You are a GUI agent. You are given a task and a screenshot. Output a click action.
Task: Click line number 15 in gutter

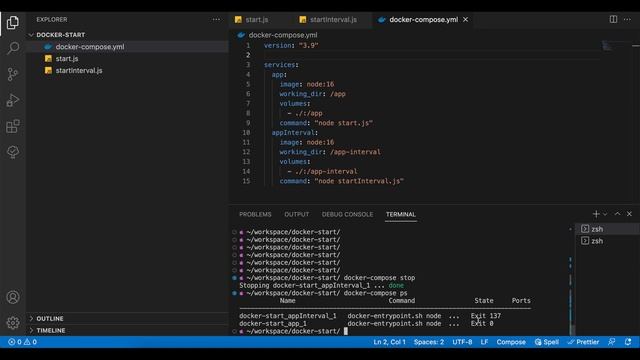pos(246,181)
